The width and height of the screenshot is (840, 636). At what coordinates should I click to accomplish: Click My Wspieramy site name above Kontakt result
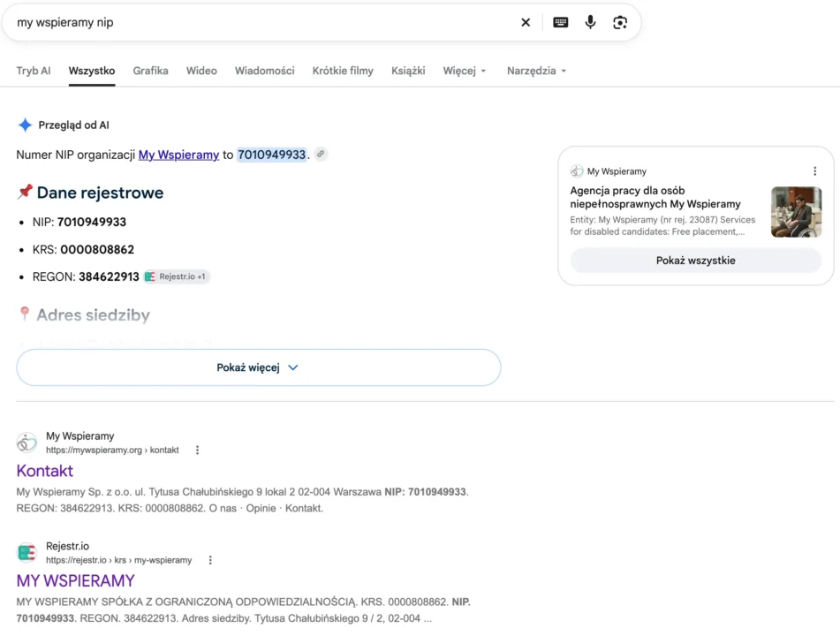click(x=79, y=436)
